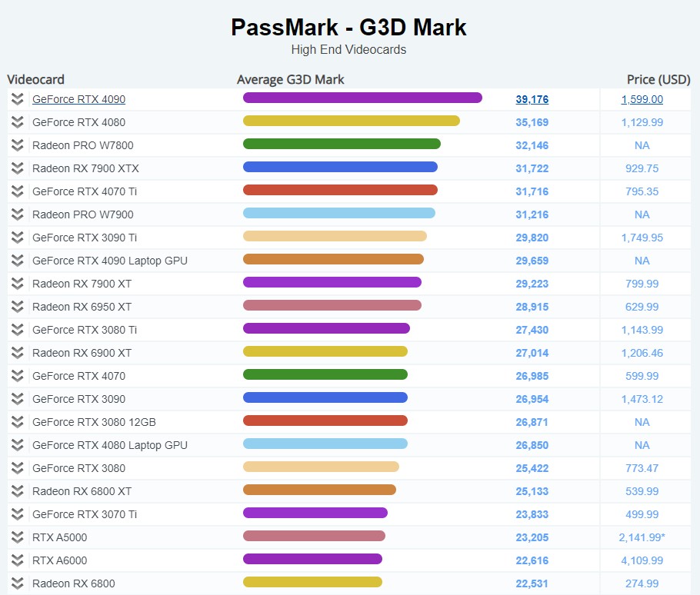Click the green Radeon PRO W7800 bar
This screenshot has width=700, height=595.
pos(342,144)
